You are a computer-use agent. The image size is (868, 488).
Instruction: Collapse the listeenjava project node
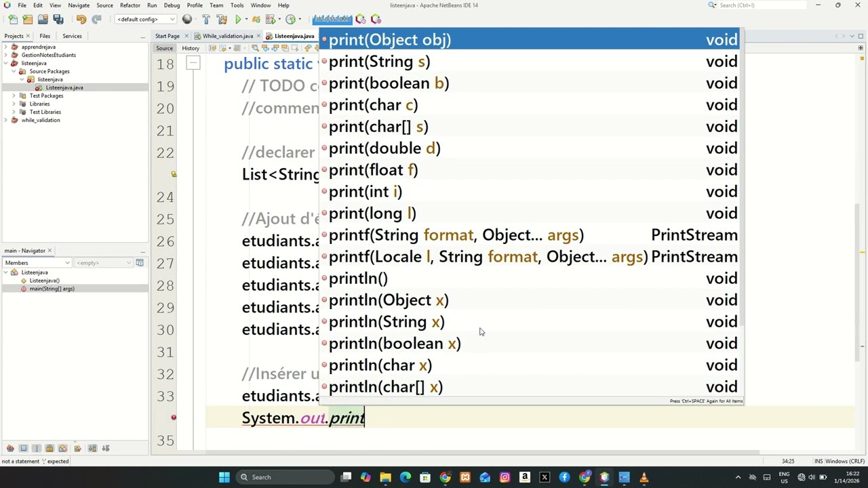pyautogui.click(x=5, y=63)
